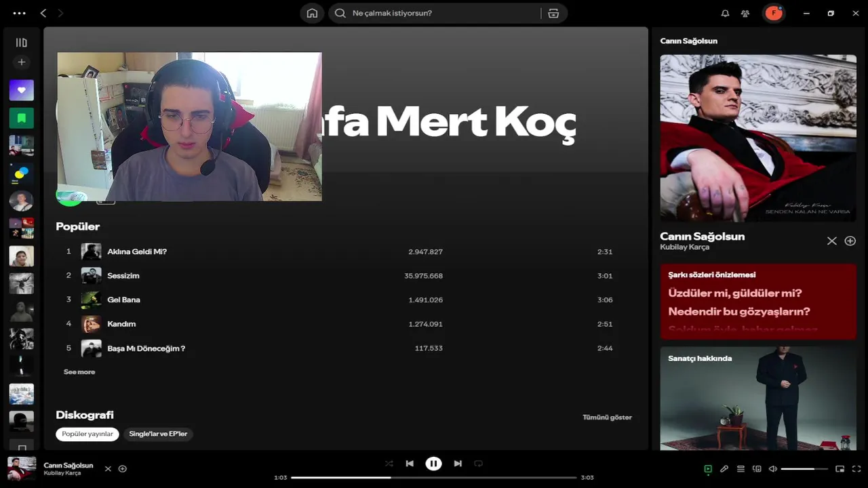Image resolution: width=868 pixels, height=488 pixels.
Task: Open the Şarkı sözleri önizlemesi lyrics card
Action: click(758, 302)
